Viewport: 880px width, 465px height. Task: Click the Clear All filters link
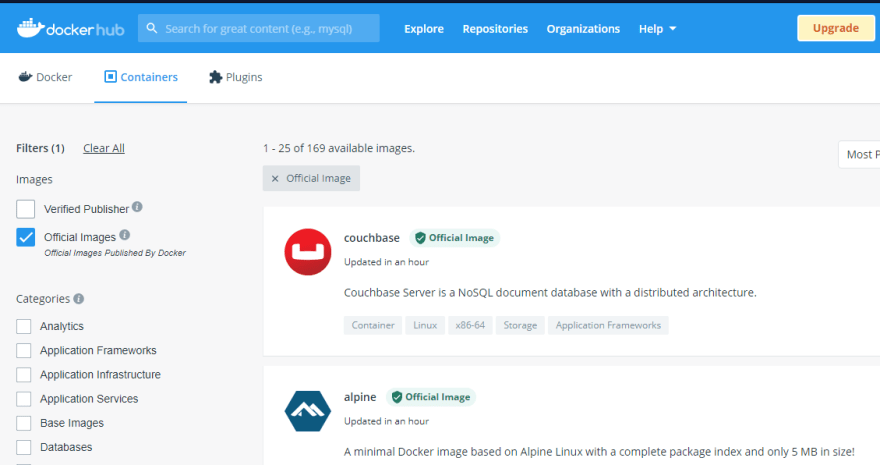tap(104, 148)
